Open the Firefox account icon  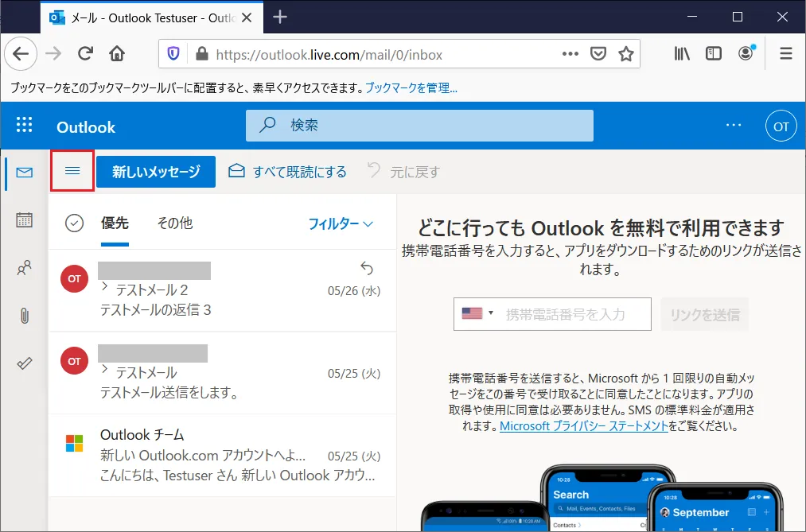(x=746, y=53)
